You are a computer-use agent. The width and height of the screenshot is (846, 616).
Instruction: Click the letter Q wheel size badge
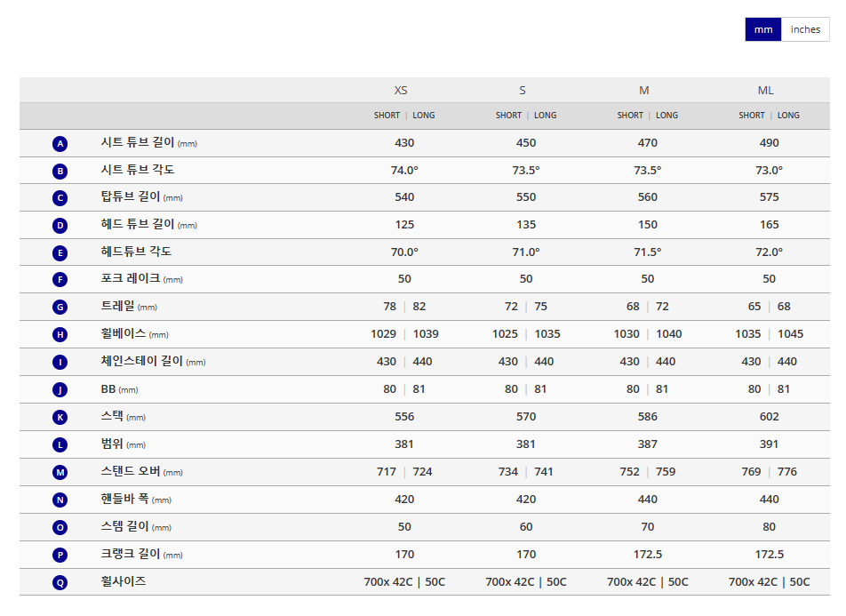[60, 582]
